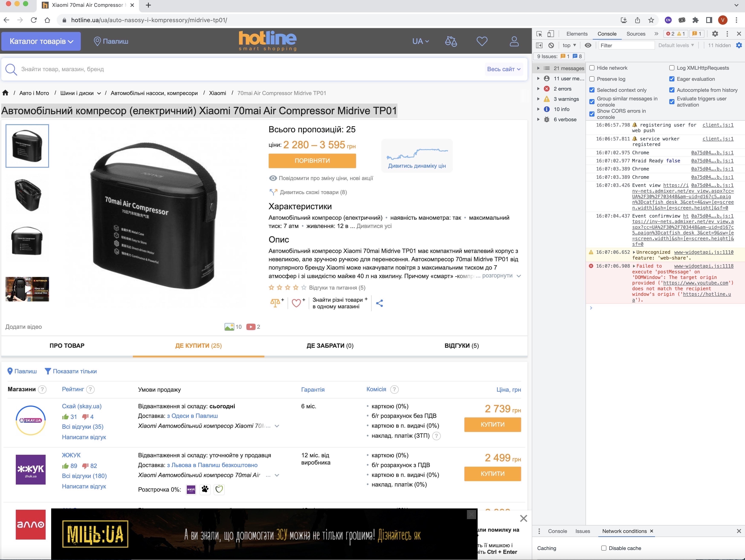Open the wishlist heart icon in header

(482, 41)
